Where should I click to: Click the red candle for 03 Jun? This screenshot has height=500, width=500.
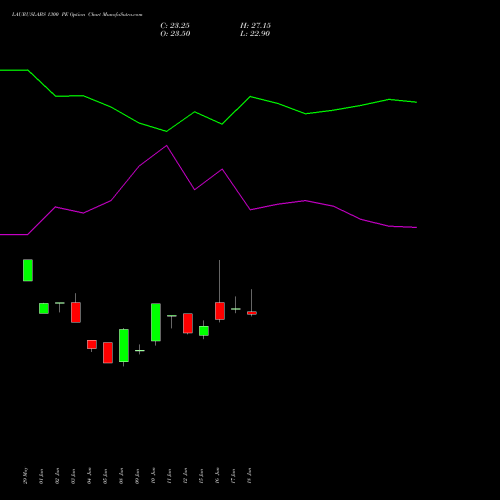pyautogui.click(x=76, y=312)
